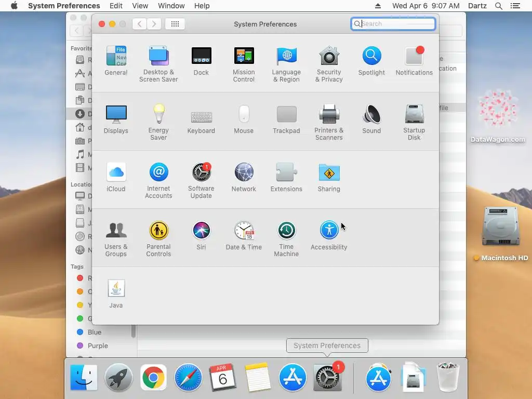
Task: Open Language & Region preferences
Action: pyautogui.click(x=286, y=64)
